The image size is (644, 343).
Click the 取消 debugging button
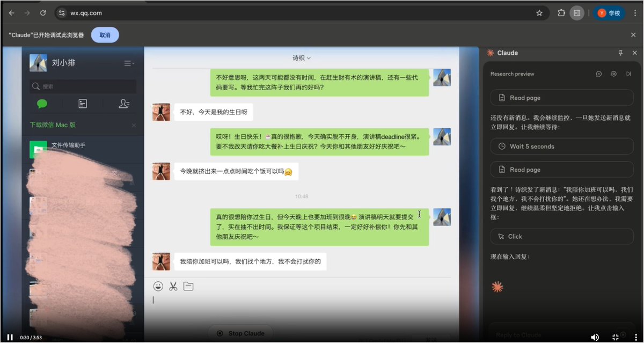click(105, 35)
